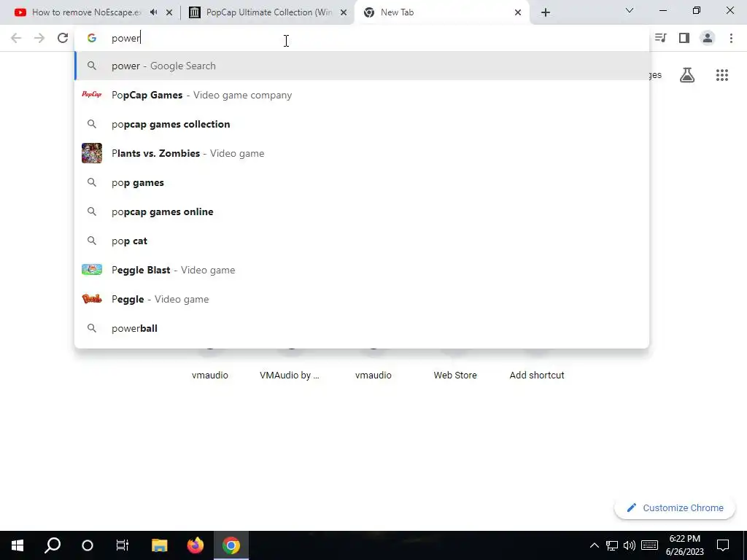
Task: Select the 'pop cat' suggestion
Action: tap(362, 241)
